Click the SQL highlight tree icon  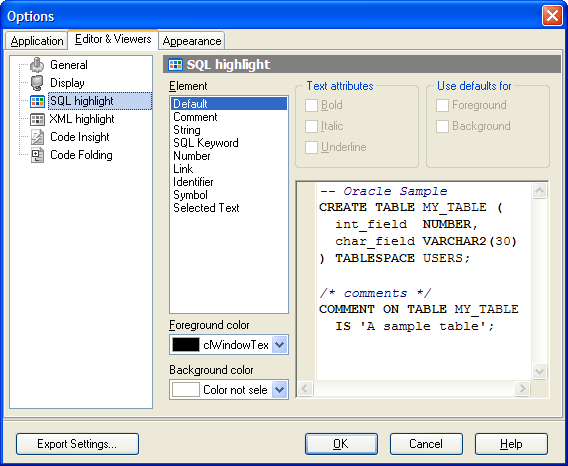37,101
